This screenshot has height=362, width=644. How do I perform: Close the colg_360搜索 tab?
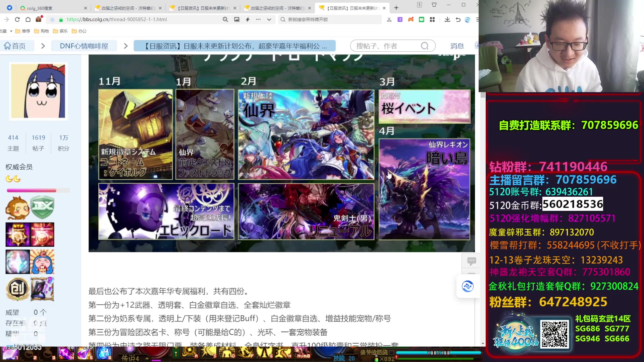(85, 8)
